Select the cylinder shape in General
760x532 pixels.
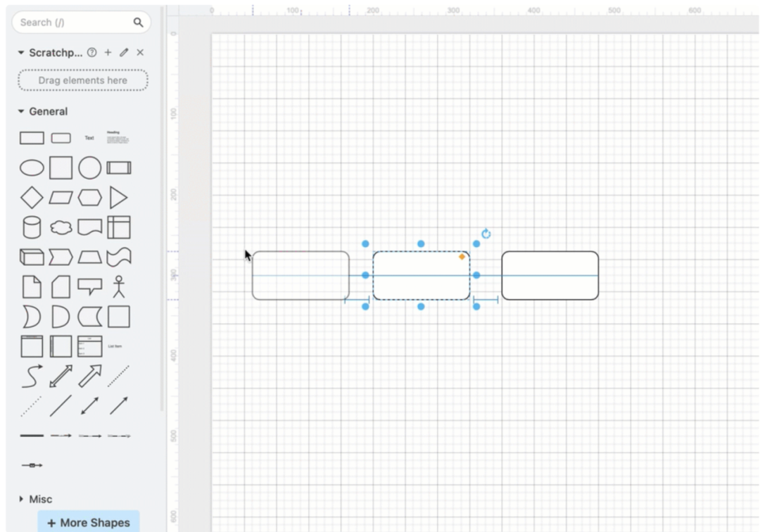click(x=32, y=227)
